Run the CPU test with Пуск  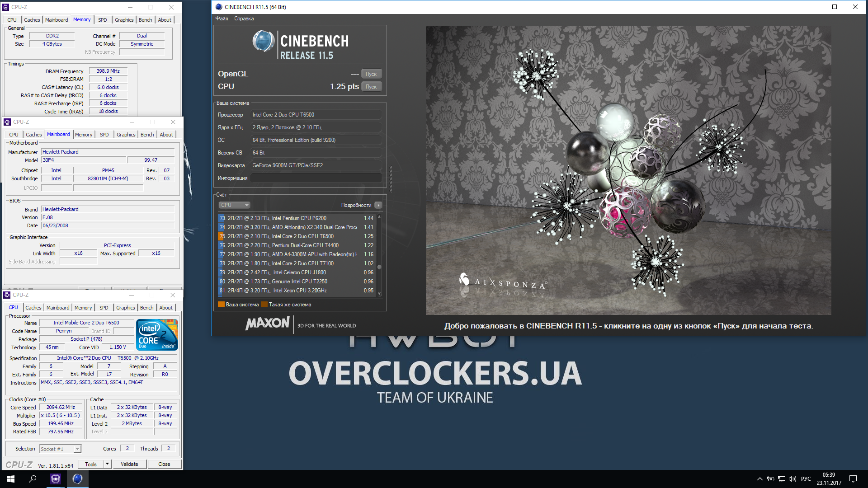point(371,87)
